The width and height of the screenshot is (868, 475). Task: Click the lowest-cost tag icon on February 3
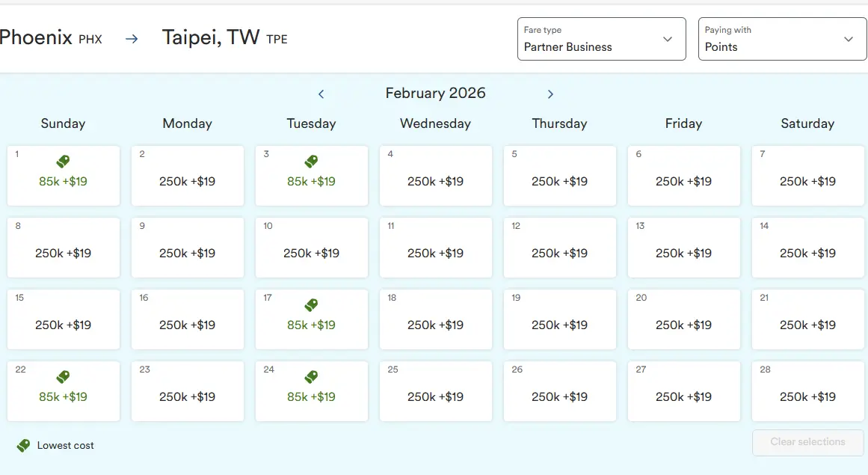click(x=312, y=161)
